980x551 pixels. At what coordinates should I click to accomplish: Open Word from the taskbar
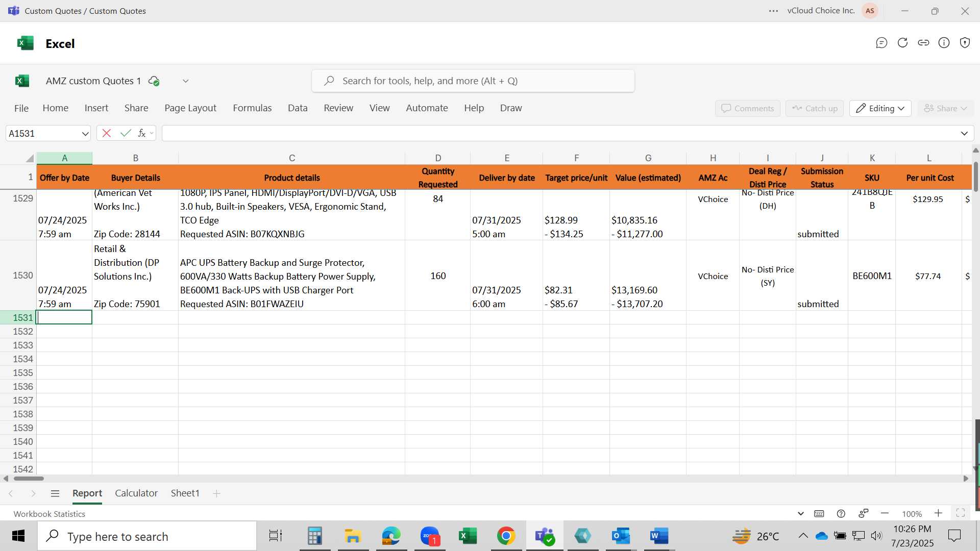[x=659, y=536]
